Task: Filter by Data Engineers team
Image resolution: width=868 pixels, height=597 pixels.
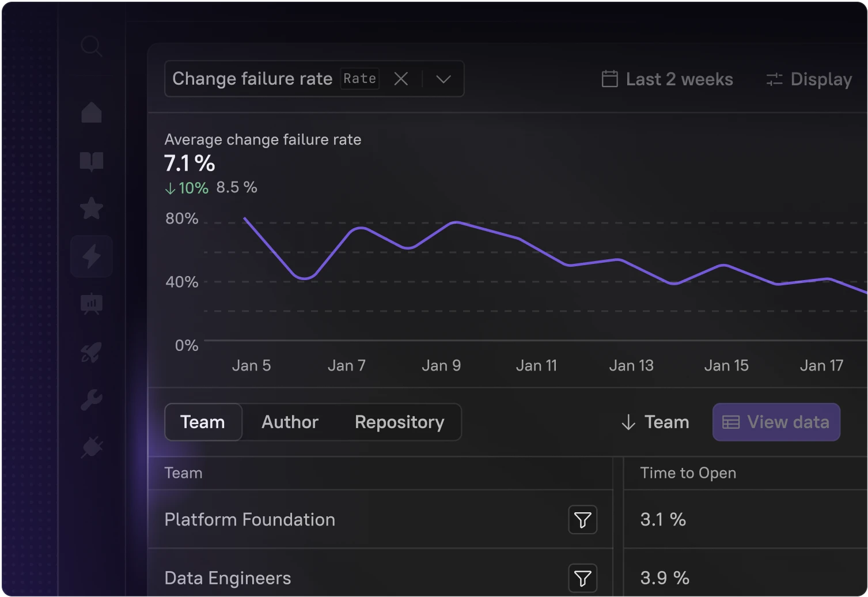Action: (x=582, y=578)
